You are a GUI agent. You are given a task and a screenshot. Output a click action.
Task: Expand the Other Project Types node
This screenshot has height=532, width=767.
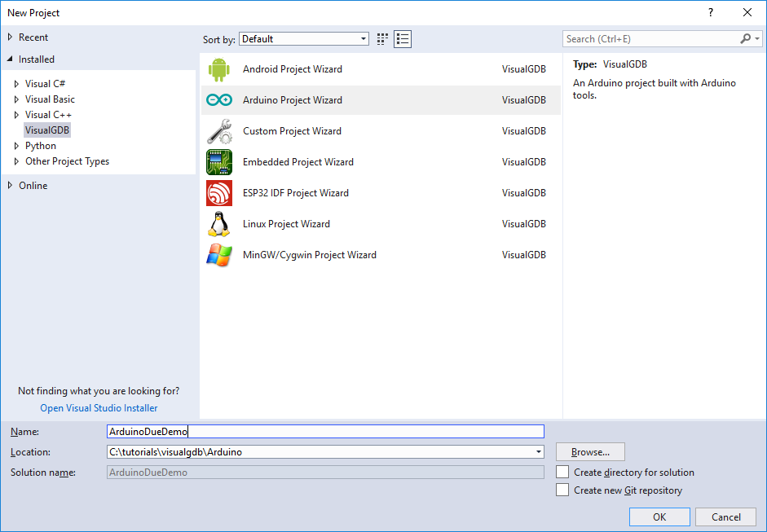(x=16, y=161)
